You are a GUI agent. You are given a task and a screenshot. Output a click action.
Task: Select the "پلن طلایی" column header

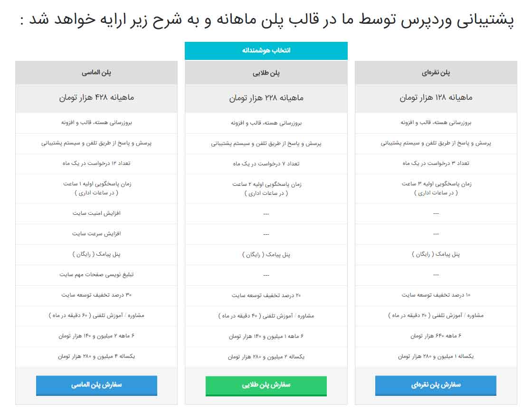(x=266, y=73)
